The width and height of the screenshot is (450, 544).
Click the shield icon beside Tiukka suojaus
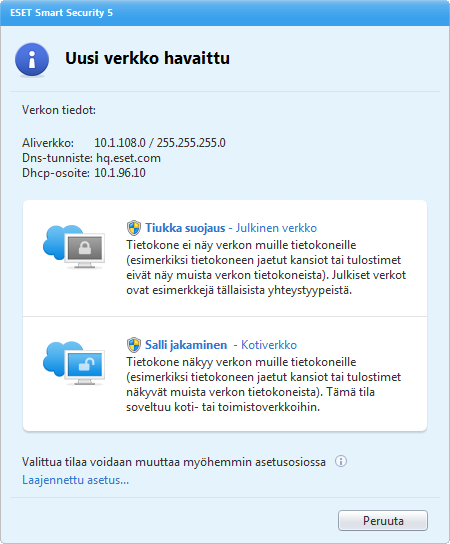[134, 228]
